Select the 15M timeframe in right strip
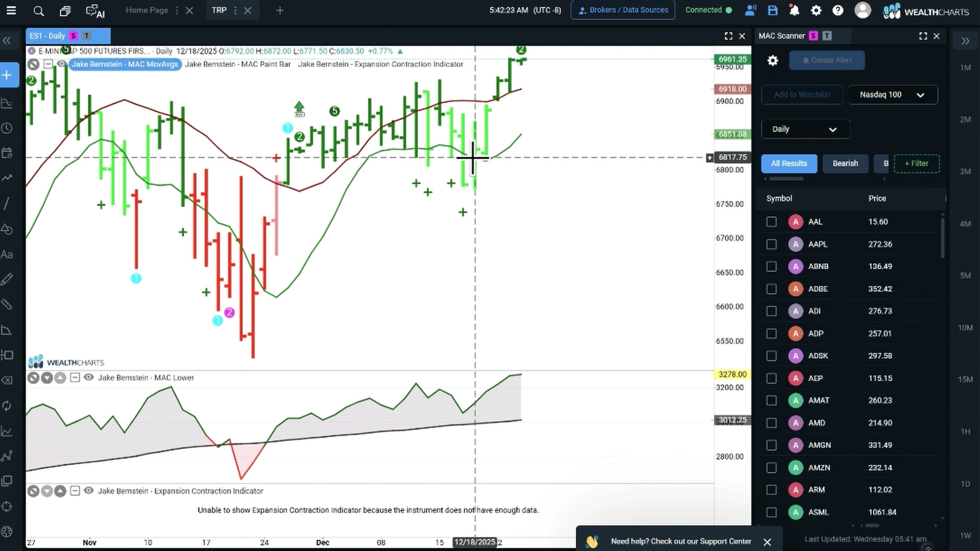The height and width of the screenshot is (551, 980). tap(965, 380)
